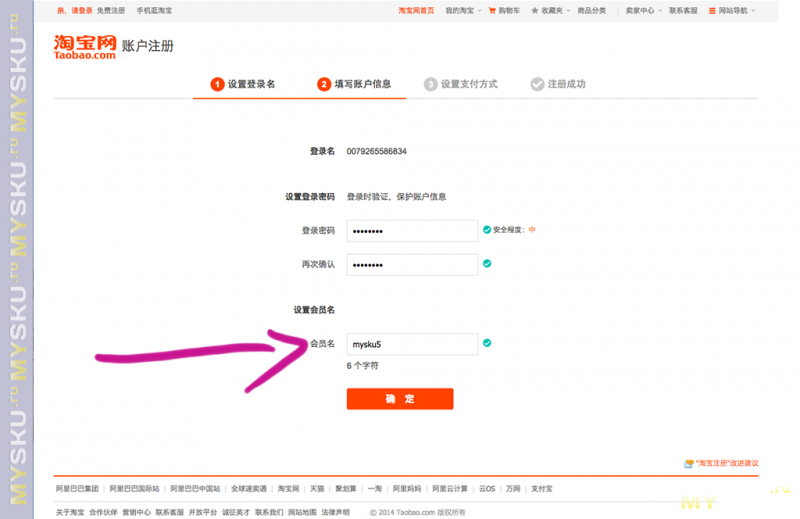This screenshot has height=519, width=800.
Task: Open the 开放平台 footer link
Action: click(x=203, y=512)
